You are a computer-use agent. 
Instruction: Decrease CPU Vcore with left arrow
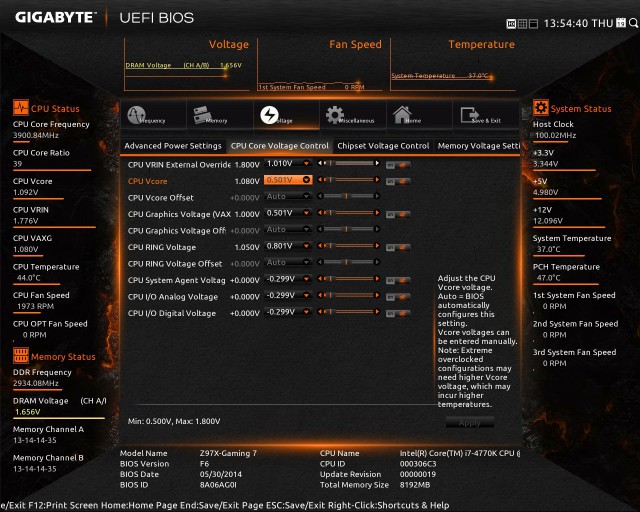[x=320, y=180]
